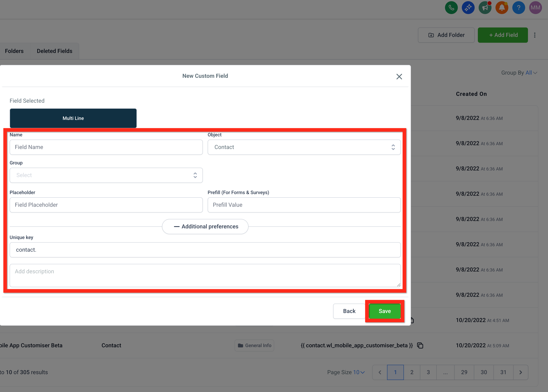Click the Multi Line field type button
Screen dimensions: 548x392
pos(73,118)
